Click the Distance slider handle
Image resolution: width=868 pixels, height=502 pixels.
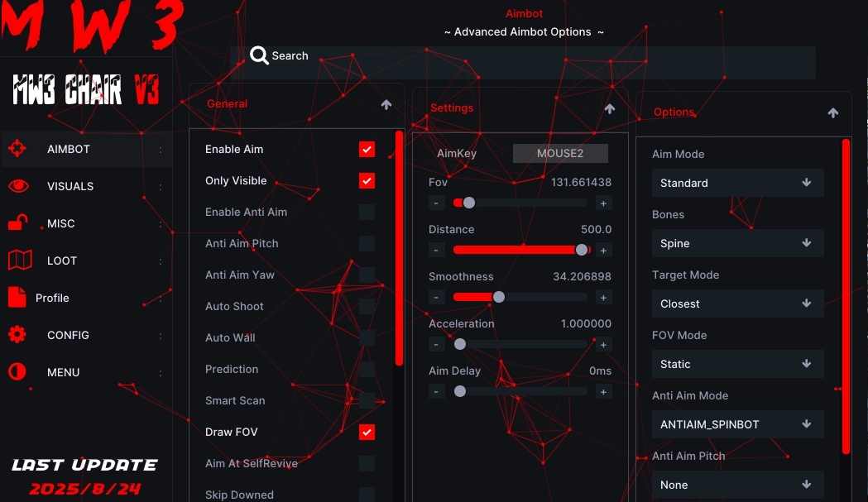(582, 250)
